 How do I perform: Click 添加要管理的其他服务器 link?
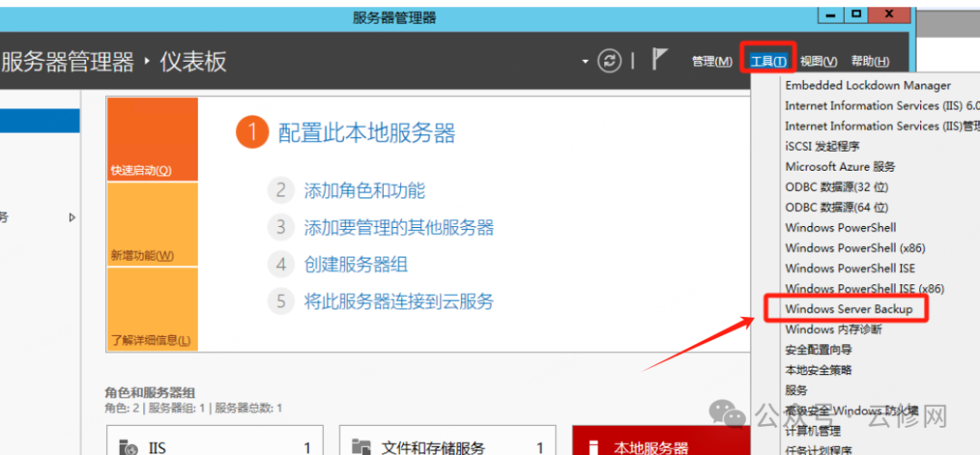[398, 227]
